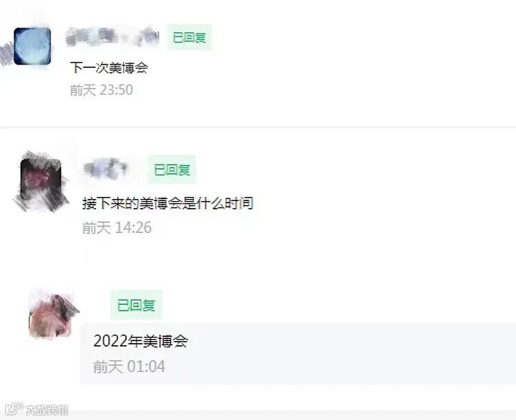Click 已回复 badge on the 14:26 comment

[x=172, y=170]
